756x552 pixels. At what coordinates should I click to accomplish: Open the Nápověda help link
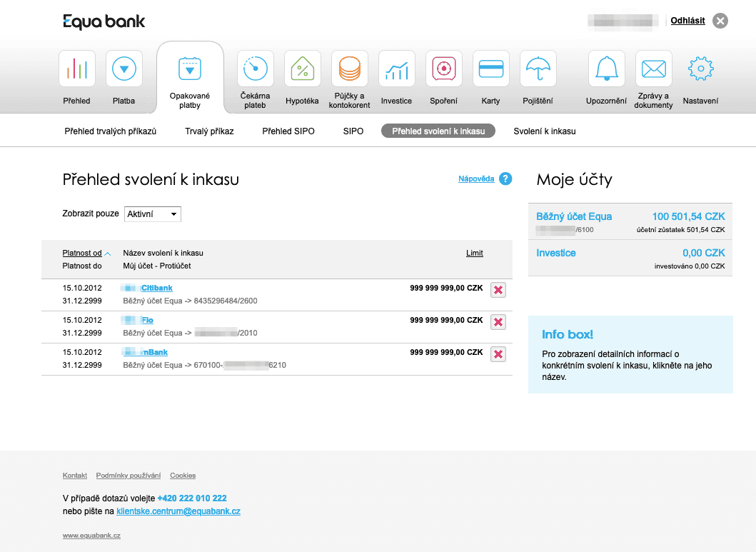(x=476, y=179)
